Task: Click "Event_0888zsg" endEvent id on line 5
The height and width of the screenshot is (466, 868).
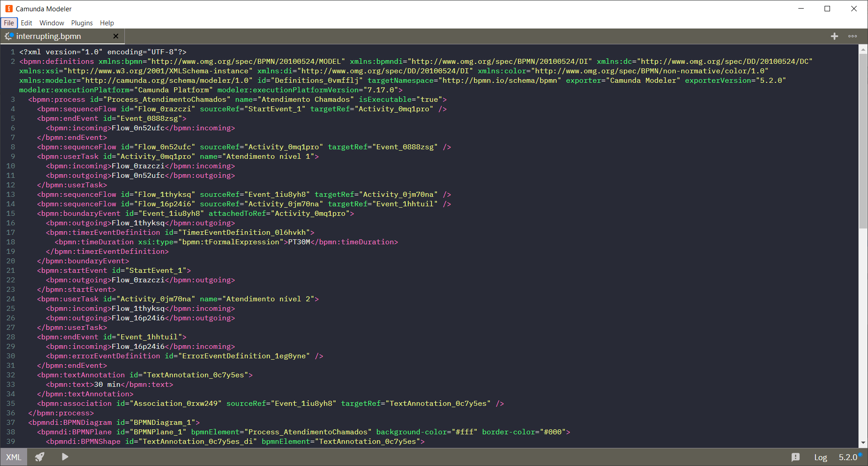Action: coord(149,118)
